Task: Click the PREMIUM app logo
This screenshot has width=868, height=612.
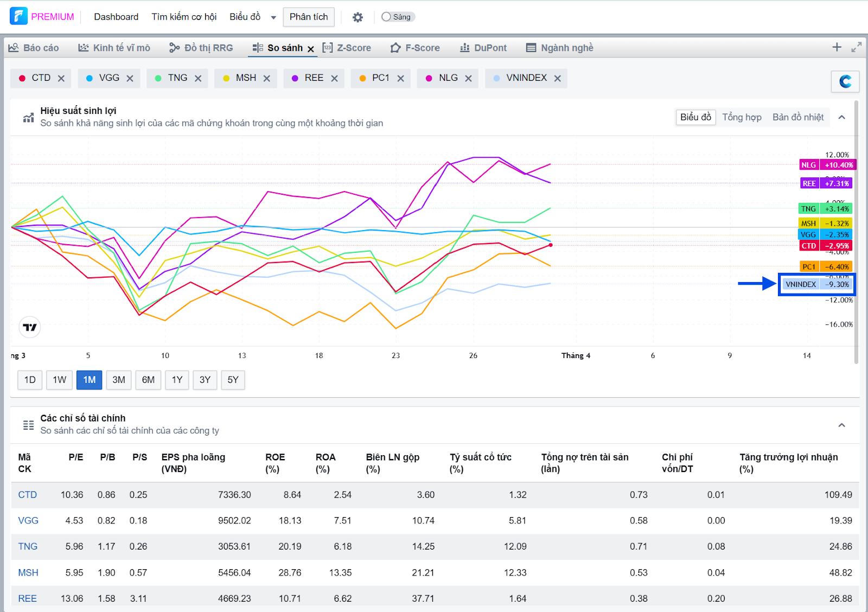Action: click(19, 16)
